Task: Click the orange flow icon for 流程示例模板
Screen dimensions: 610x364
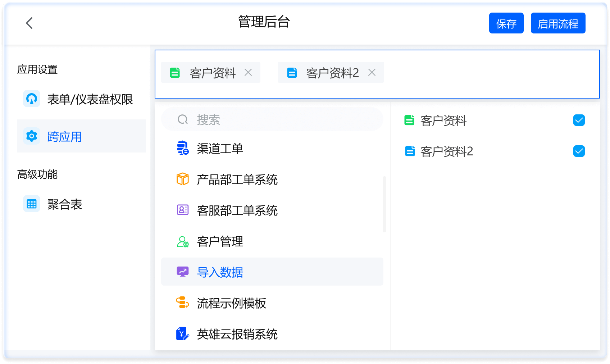Action: click(182, 302)
